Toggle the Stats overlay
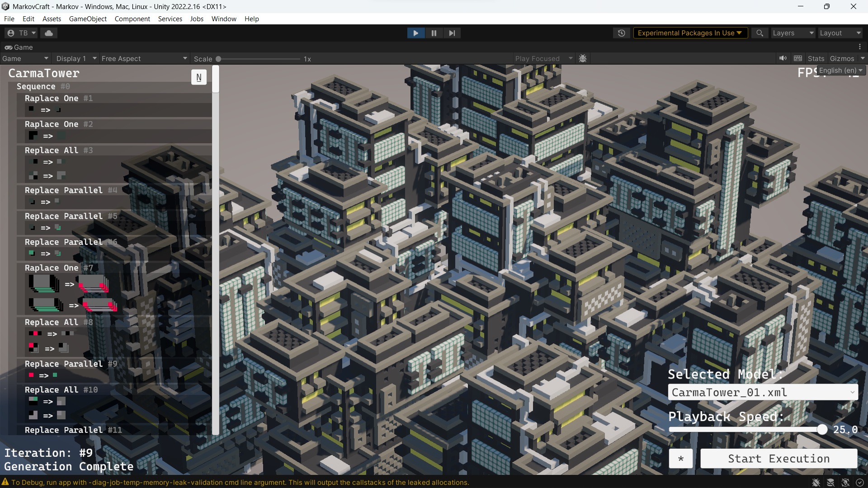This screenshot has width=868, height=488. click(816, 59)
